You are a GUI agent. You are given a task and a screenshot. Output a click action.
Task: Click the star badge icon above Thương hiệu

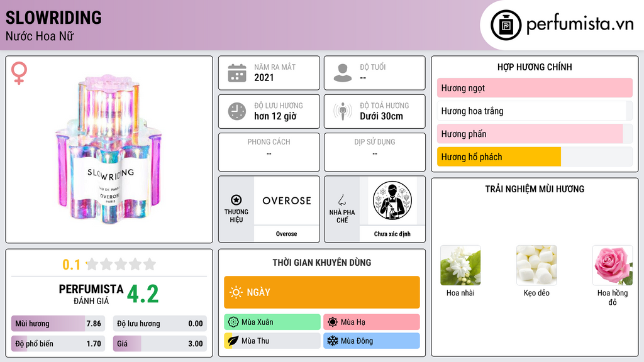tap(236, 200)
